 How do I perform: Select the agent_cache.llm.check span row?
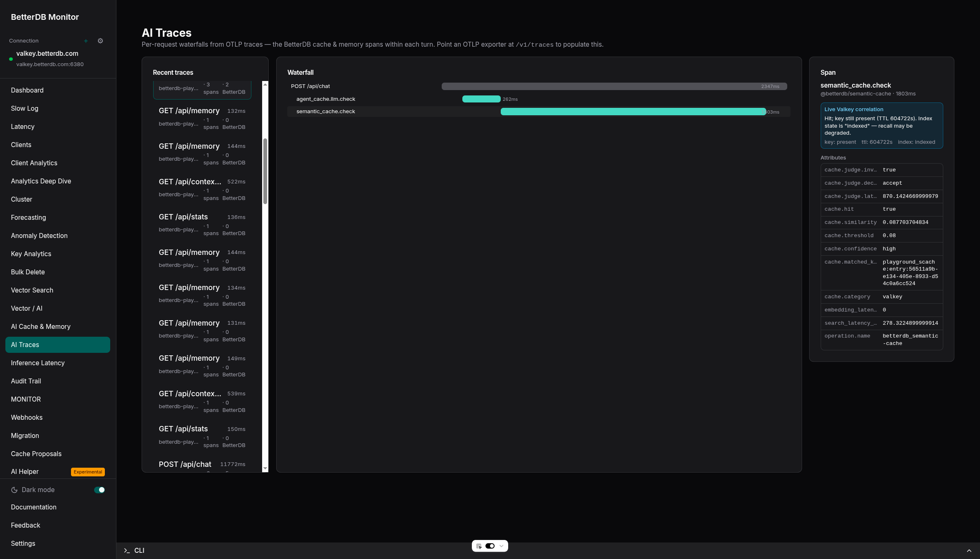click(539, 99)
